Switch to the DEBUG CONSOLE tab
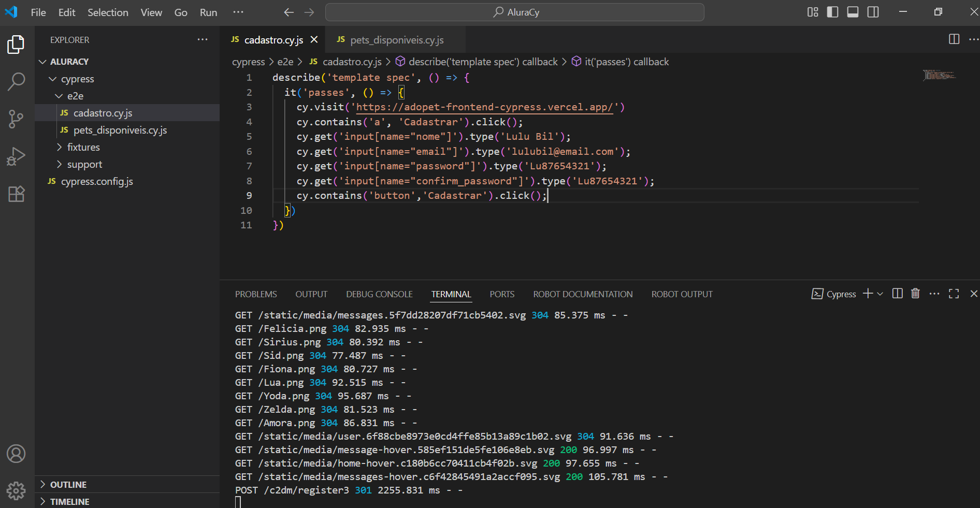Image resolution: width=980 pixels, height=508 pixels. (x=379, y=294)
